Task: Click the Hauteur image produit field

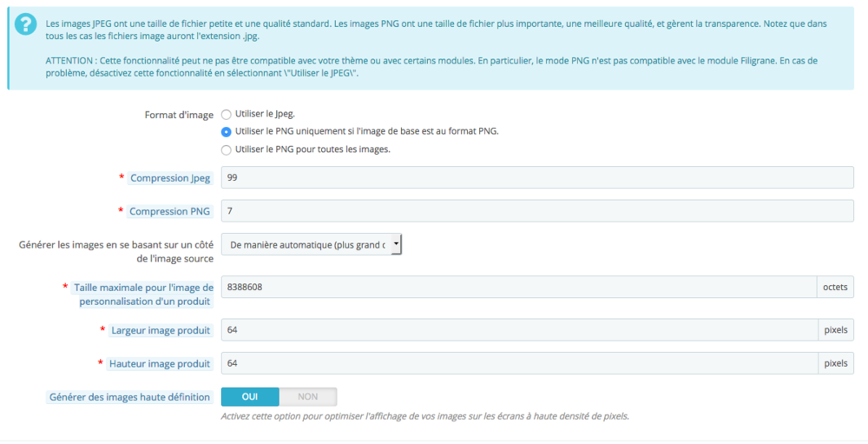Action: [520, 363]
